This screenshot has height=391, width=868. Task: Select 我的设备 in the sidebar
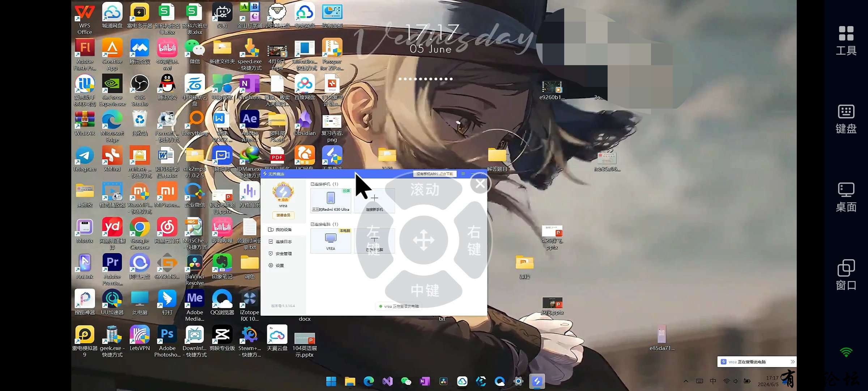pos(283,230)
